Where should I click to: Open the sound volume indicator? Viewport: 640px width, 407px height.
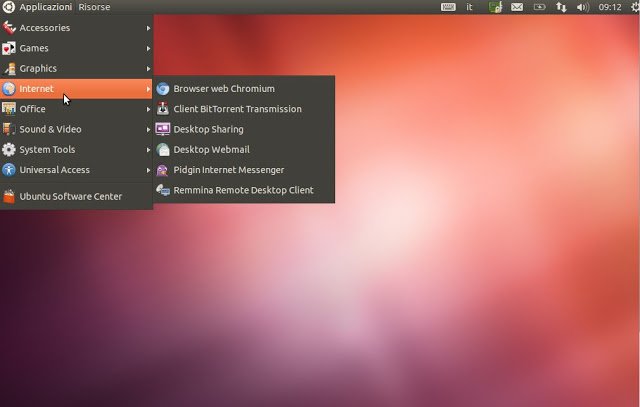(x=582, y=7)
